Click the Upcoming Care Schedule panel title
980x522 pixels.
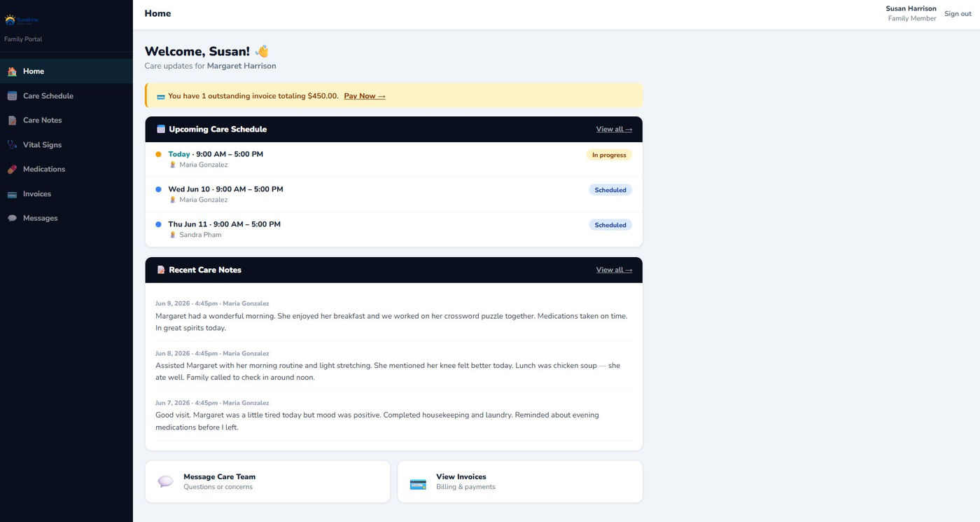point(218,129)
